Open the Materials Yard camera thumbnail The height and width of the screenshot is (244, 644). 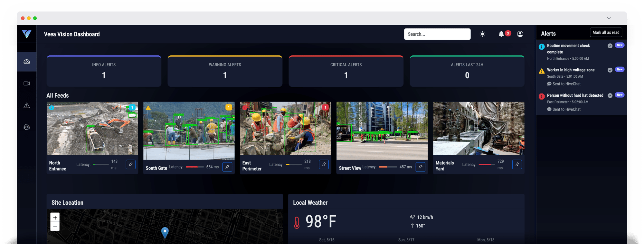(x=478, y=129)
